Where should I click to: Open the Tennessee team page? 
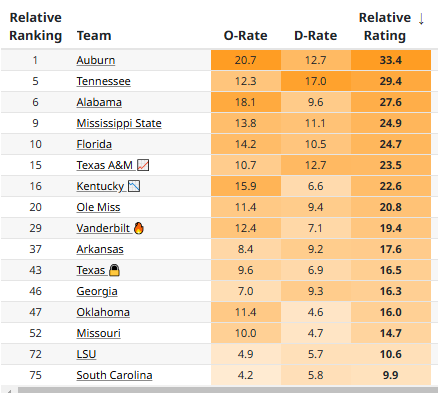coord(103,81)
